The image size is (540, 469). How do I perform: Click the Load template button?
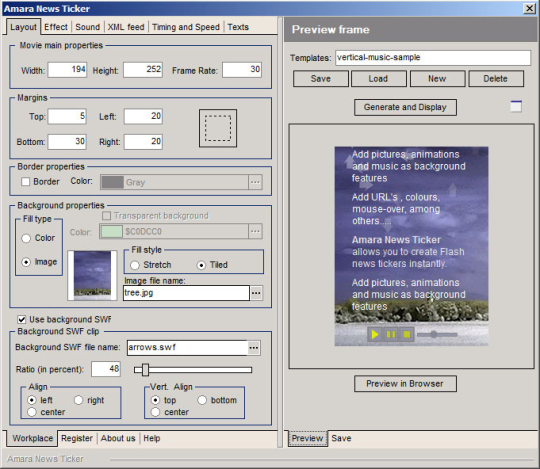tap(378, 79)
